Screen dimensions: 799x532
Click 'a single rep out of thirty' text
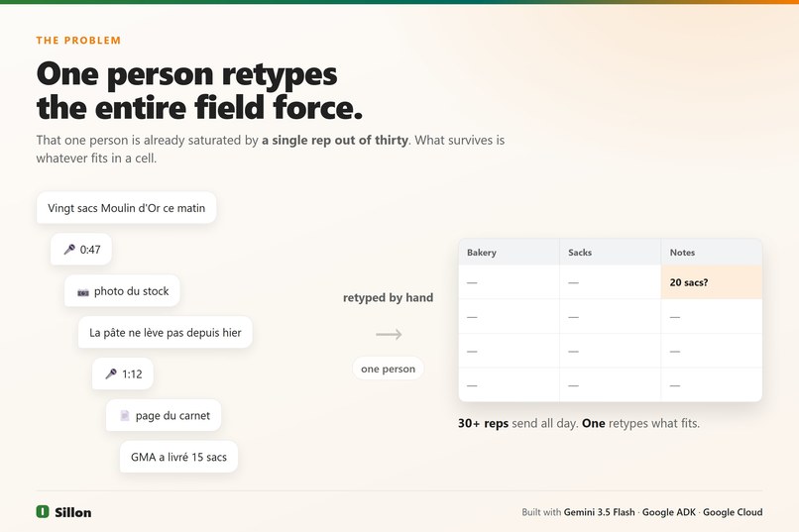pyautogui.click(x=335, y=140)
